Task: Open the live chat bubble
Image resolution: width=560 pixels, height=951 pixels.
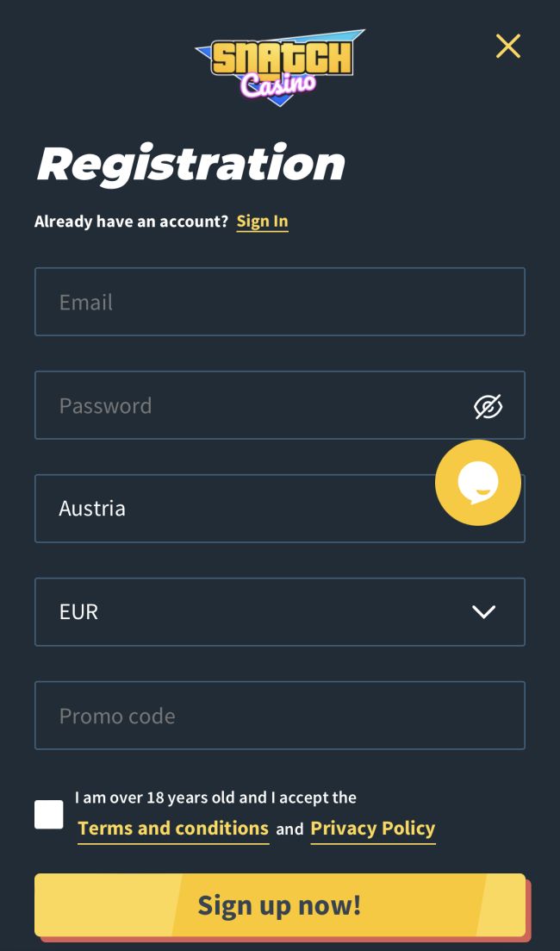Action: click(478, 483)
